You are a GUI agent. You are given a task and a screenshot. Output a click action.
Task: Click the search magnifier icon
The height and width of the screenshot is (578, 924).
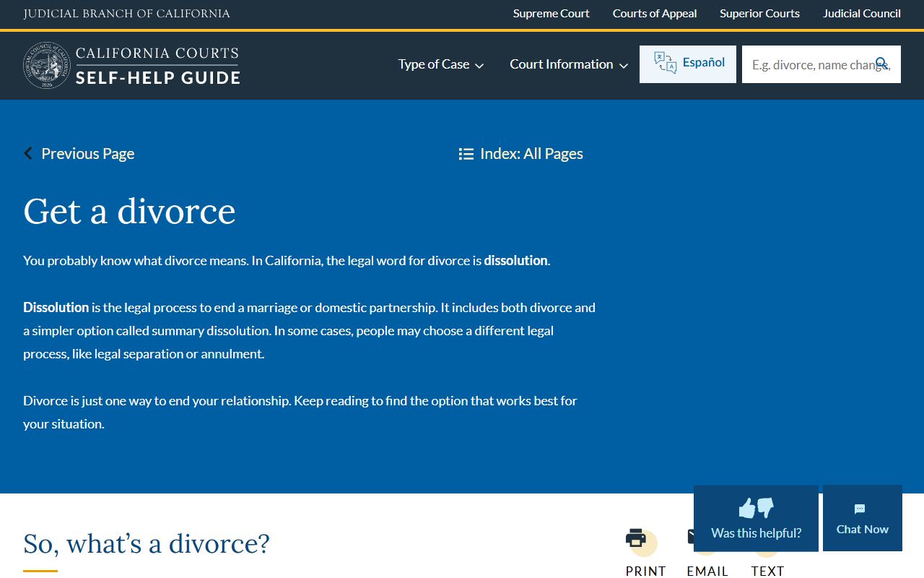click(881, 64)
